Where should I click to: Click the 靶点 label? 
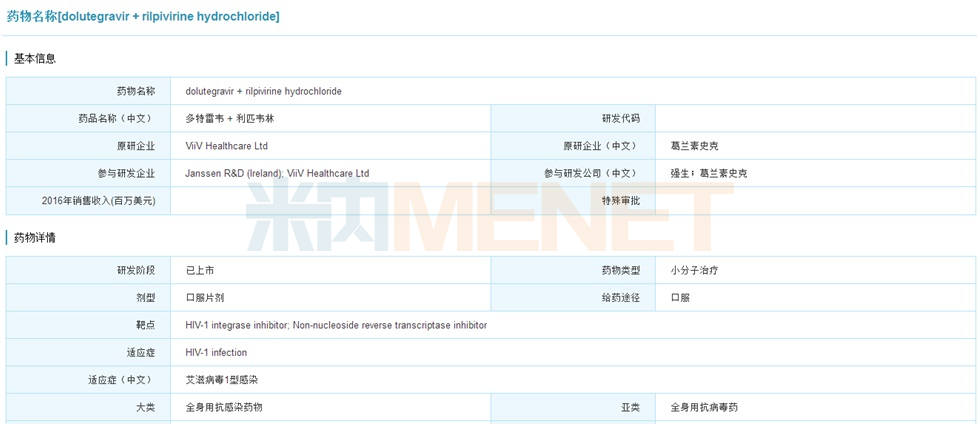click(145, 325)
